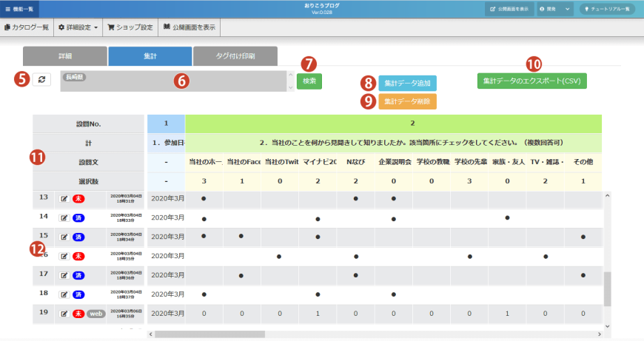
Task: Click the search field scroll arrows
Action: click(x=290, y=81)
